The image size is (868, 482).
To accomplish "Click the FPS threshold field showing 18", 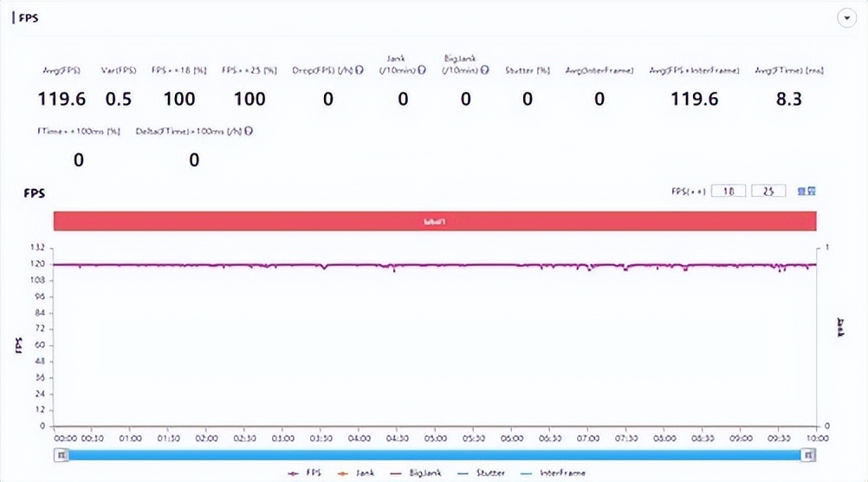I will click(x=729, y=191).
